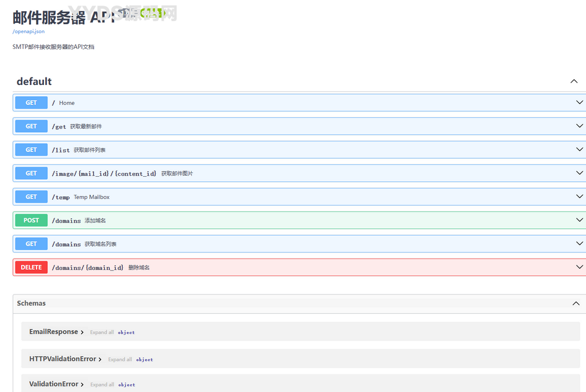This screenshot has width=586, height=392.
Task: Click the Home summary text
Action: tap(67, 103)
